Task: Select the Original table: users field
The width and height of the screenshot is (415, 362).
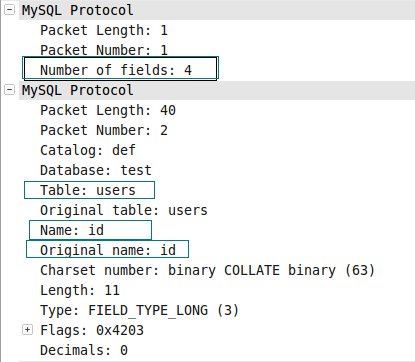Action: coord(124,210)
